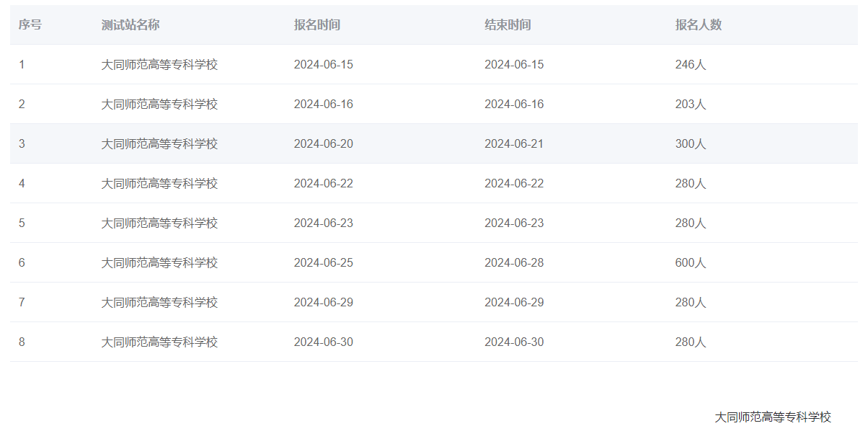
Task: Click the sequence number 8 cell
Action: coord(22,342)
